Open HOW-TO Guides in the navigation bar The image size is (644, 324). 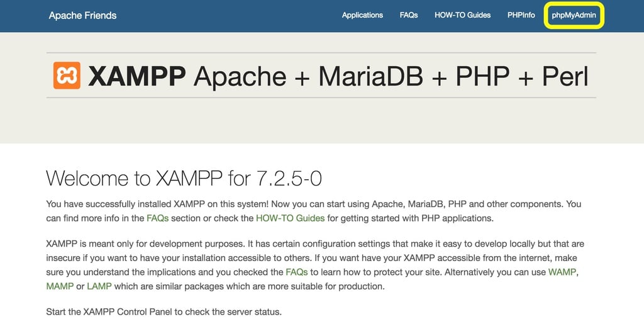(462, 15)
